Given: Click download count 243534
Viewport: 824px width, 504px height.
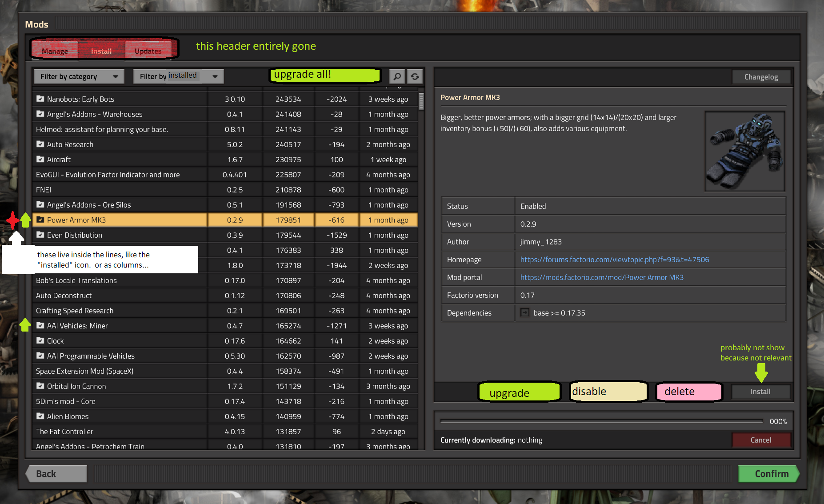Looking at the screenshot, I should click(x=288, y=99).
